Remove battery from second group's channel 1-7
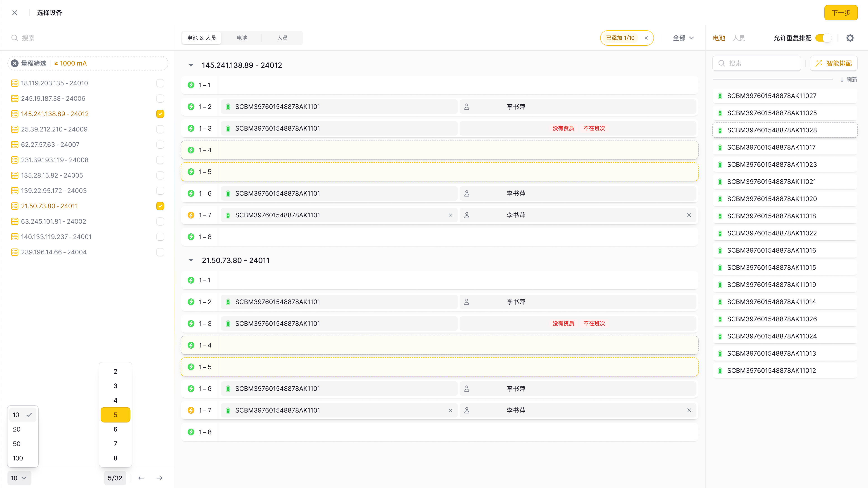The height and width of the screenshot is (488, 868). click(451, 411)
